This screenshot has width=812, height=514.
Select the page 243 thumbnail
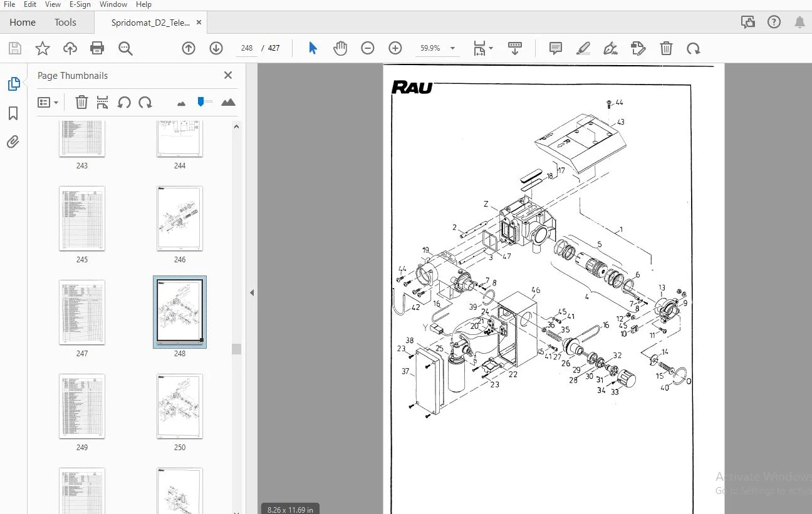tap(82, 140)
